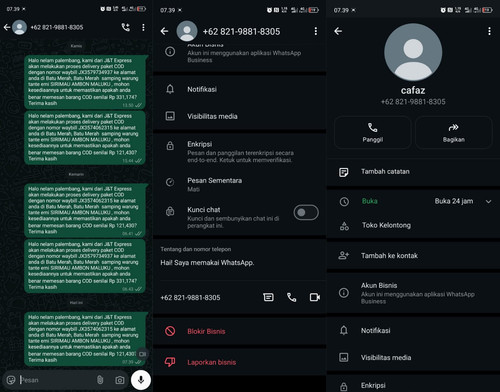Screen dimensions: 500x392
Task: Tap clock icon beside Buka
Action: [344, 201]
